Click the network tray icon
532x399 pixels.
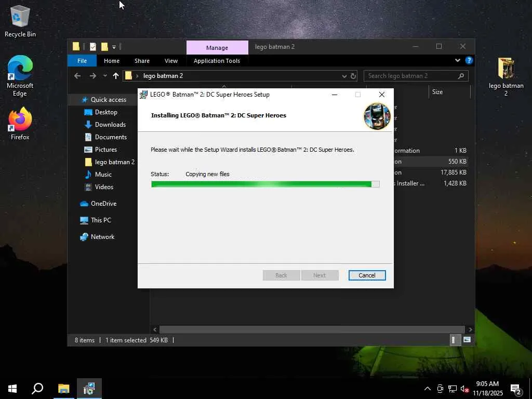(x=453, y=389)
